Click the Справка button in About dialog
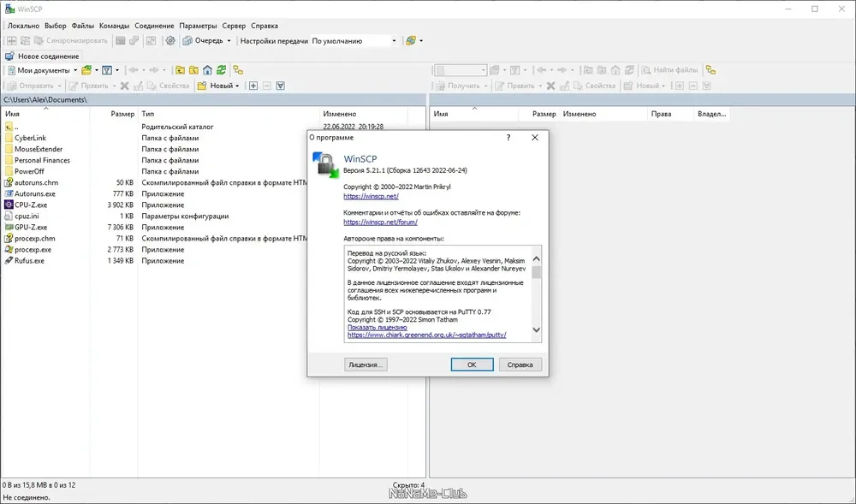 click(520, 365)
